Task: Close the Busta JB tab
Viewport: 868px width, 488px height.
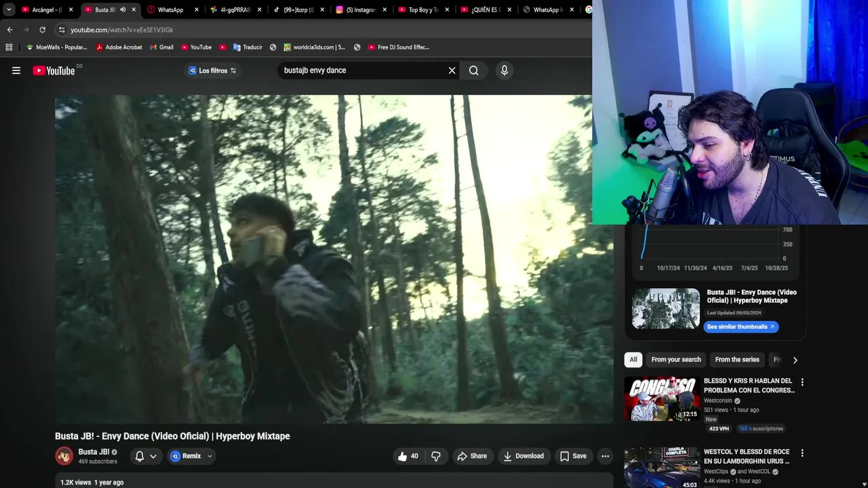Action: tap(134, 9)
